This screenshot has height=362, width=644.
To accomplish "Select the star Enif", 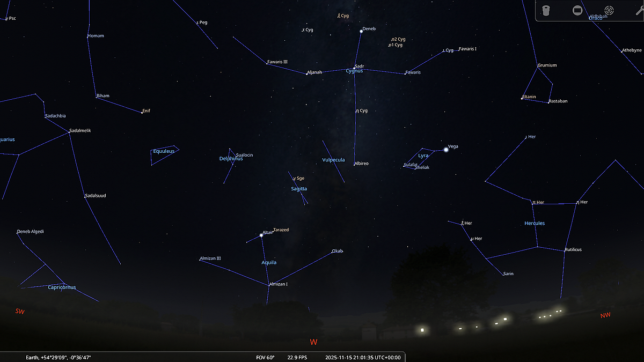I will (x=142, y=113).
